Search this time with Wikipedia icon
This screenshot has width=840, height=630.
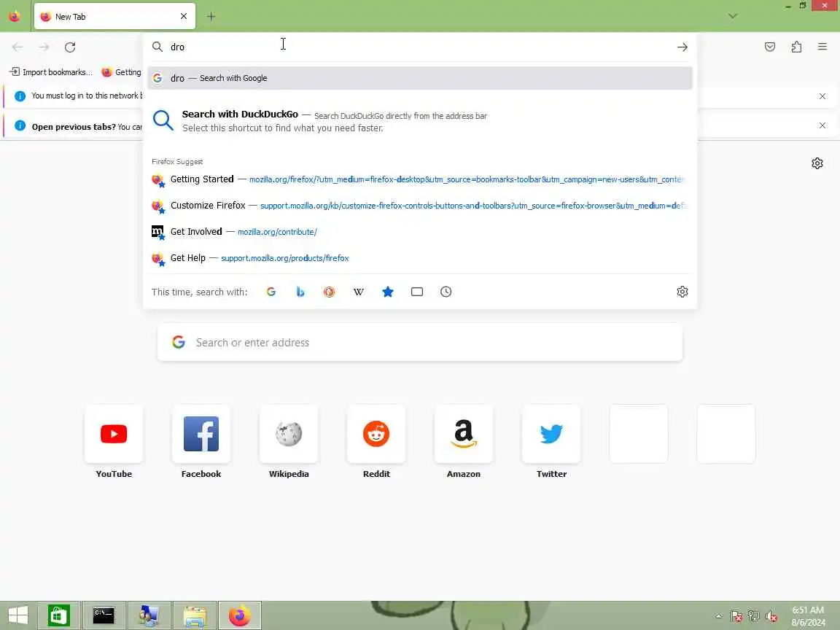click(x=359, y=292)
